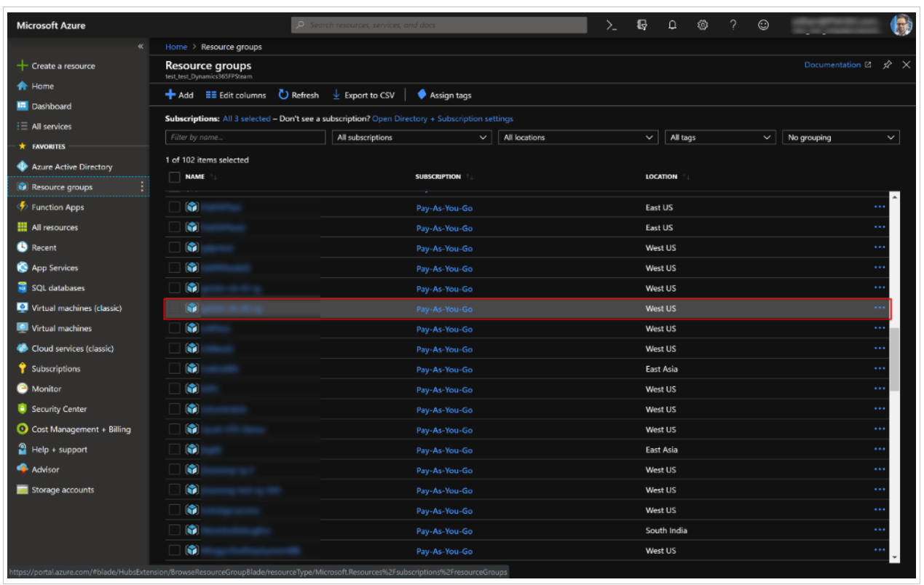Click the SQL databases icon
The height and width of the screenshot is (585, 924).
(22, 288)
